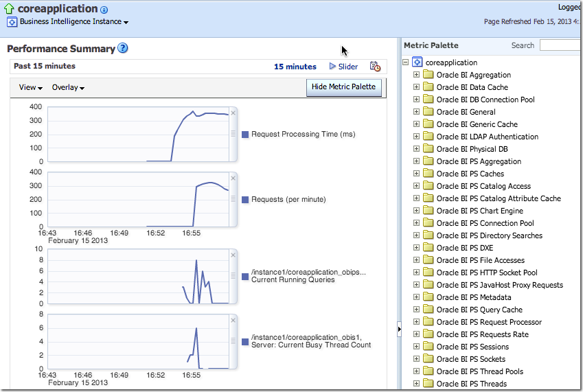583x392 pixels.
Task: Click the coreapplication information icon
Action: 104,10
